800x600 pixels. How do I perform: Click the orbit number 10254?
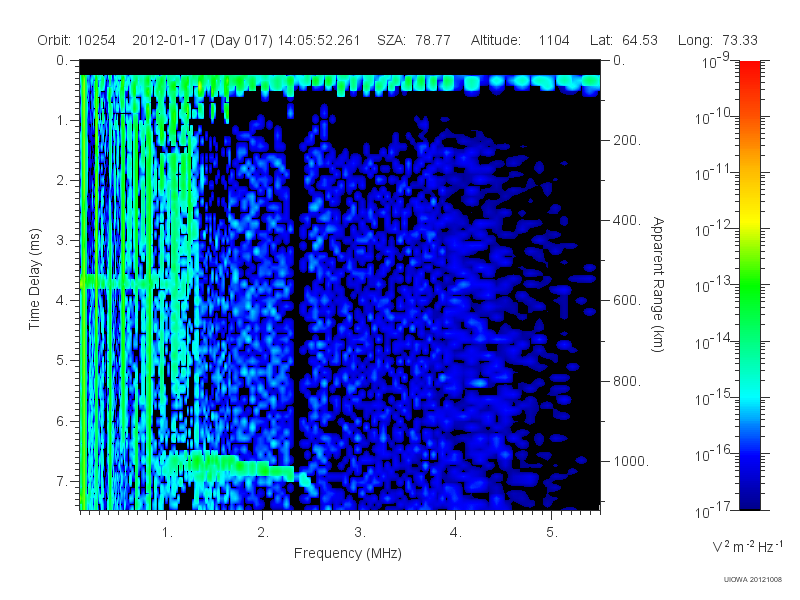tap(96, 40)
